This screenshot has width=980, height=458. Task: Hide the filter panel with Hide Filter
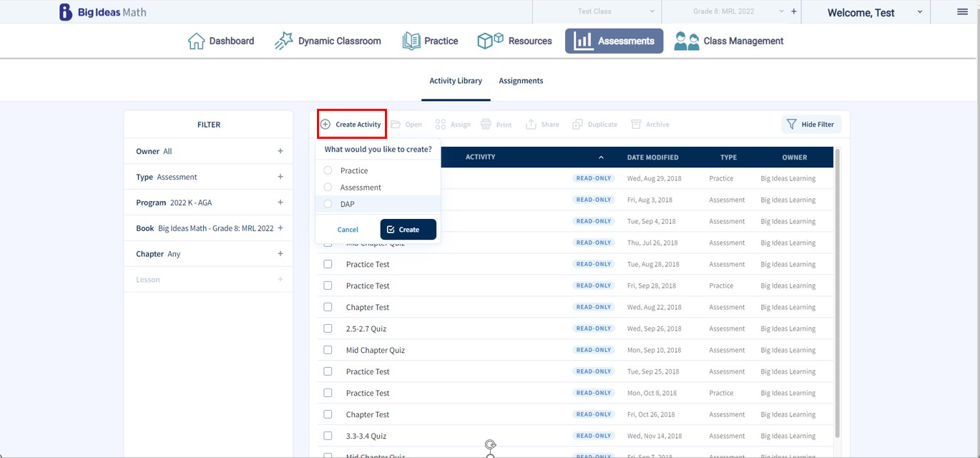[811, 125]
